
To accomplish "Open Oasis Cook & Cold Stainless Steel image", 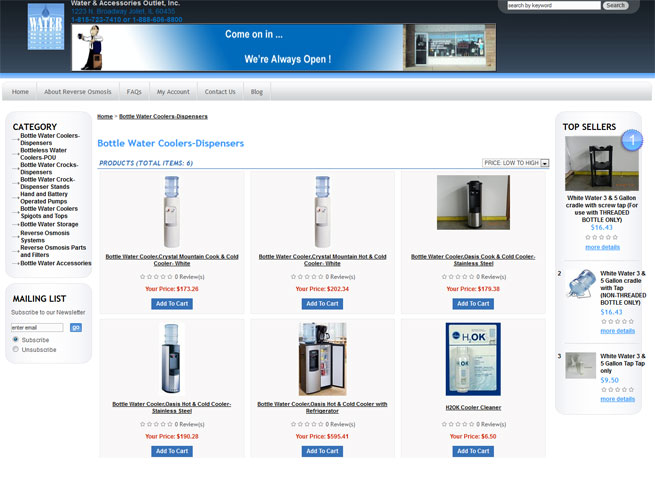I will pyautogui.click(x=473, y=202).
